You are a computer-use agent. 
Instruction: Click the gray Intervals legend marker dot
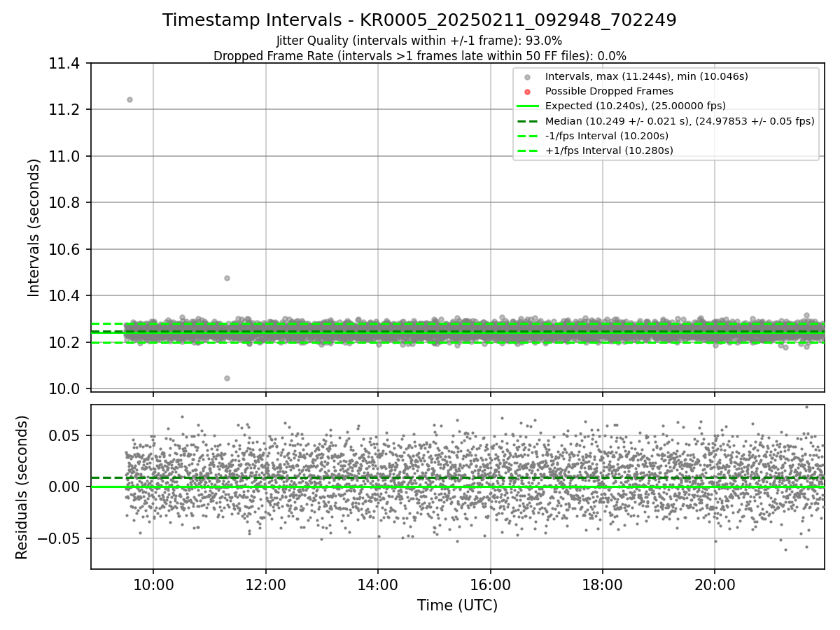pos(528,77)
